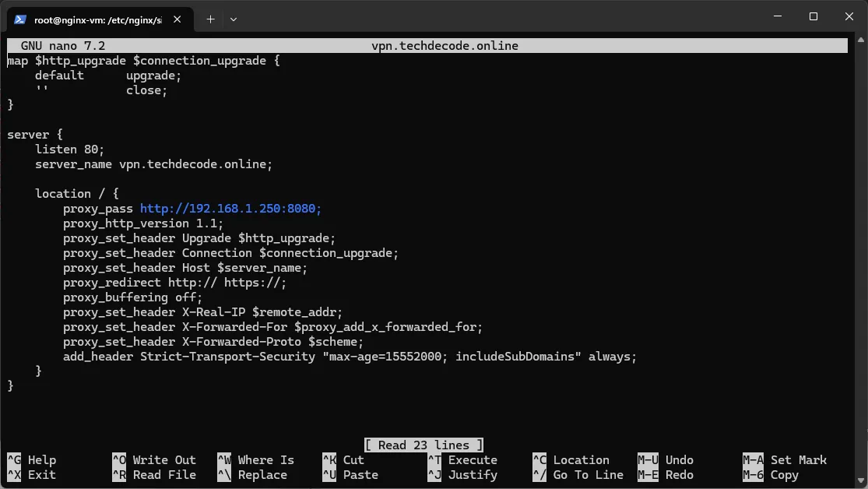Place cursor on 'location / {' line

[x=76, y=194]
